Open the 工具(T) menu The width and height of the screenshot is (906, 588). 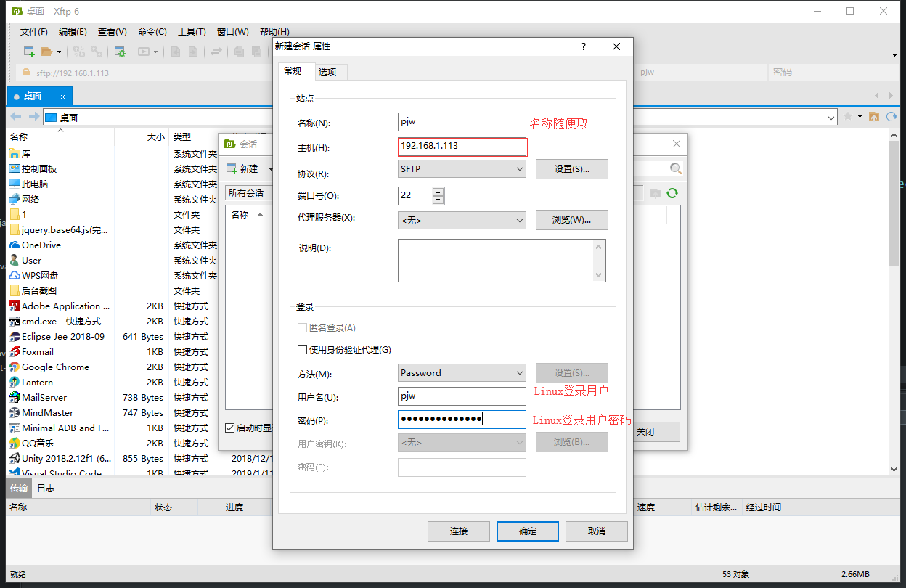point(192,31)
